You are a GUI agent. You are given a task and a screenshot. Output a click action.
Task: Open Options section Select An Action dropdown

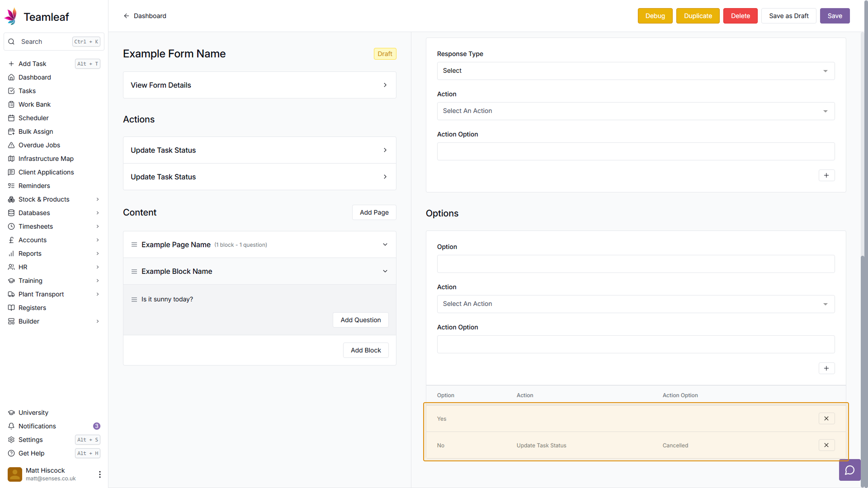pos(635,304)
